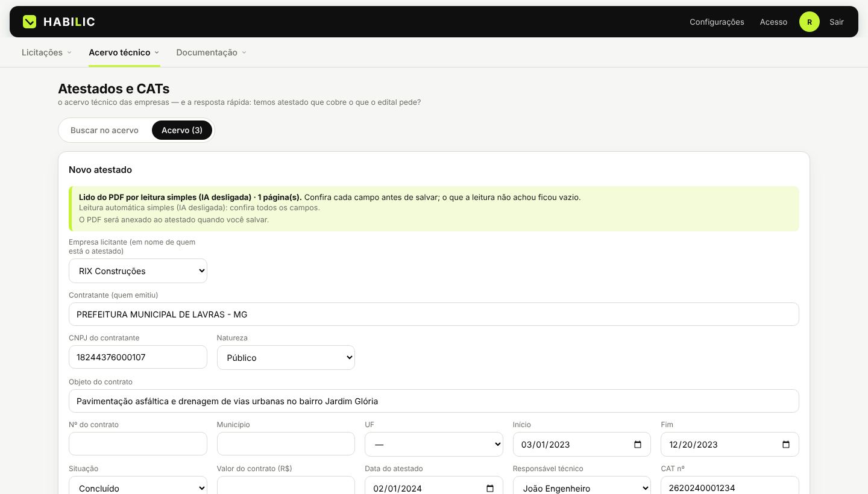This screenshot has height=494, width=868.
Task: Click the Atestados e CATs heading
Action: (113, 89)
